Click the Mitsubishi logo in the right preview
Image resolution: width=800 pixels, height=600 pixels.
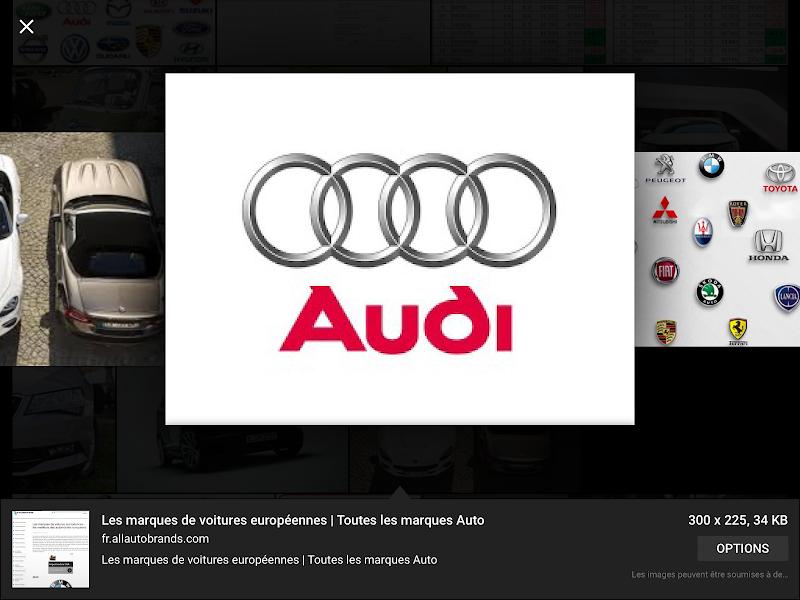pyautogui.click(x=666, y=211)
